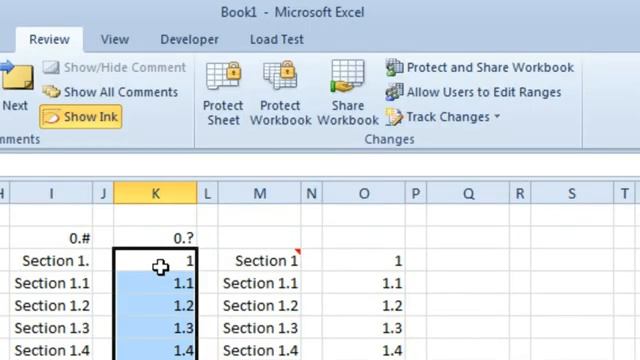Click the Protect Sheet label text

pos(223,113)
